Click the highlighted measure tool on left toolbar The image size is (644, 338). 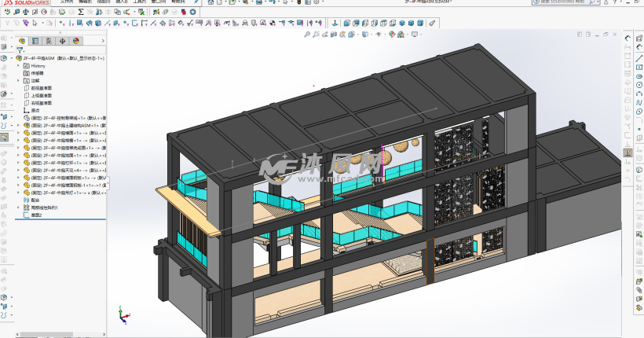click(x=4, y=137)
